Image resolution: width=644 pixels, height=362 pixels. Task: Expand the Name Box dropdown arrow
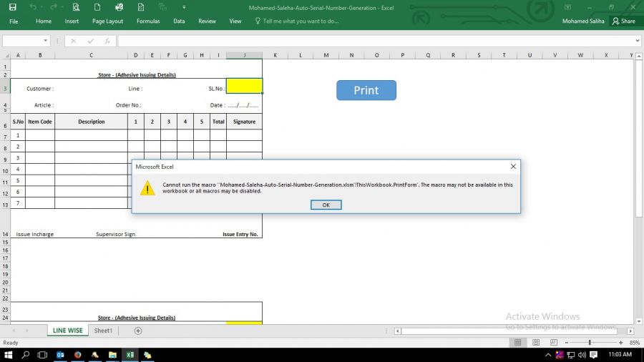(45, 41)
